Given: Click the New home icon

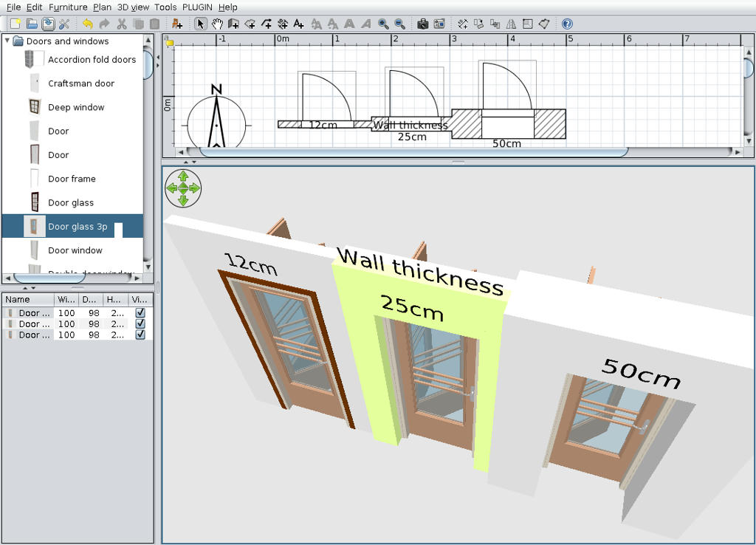Looking at the screenshot, I should [x=15, y=24].
